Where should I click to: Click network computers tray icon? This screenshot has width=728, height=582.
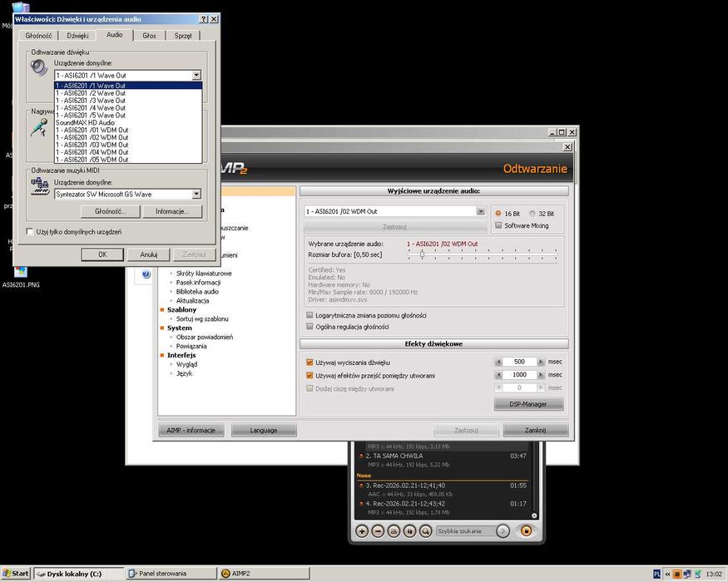pyautogui.click(x=687, y=575)
